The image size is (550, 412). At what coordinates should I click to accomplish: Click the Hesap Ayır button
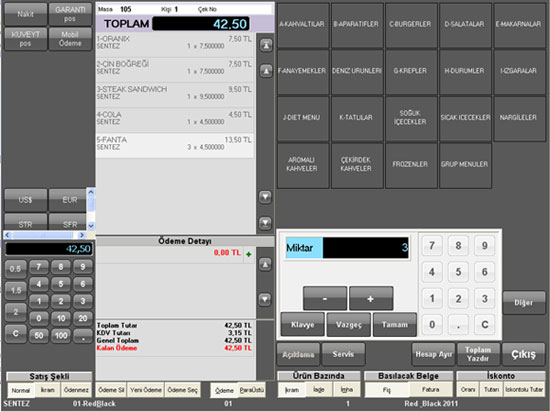tap(433, 354)
